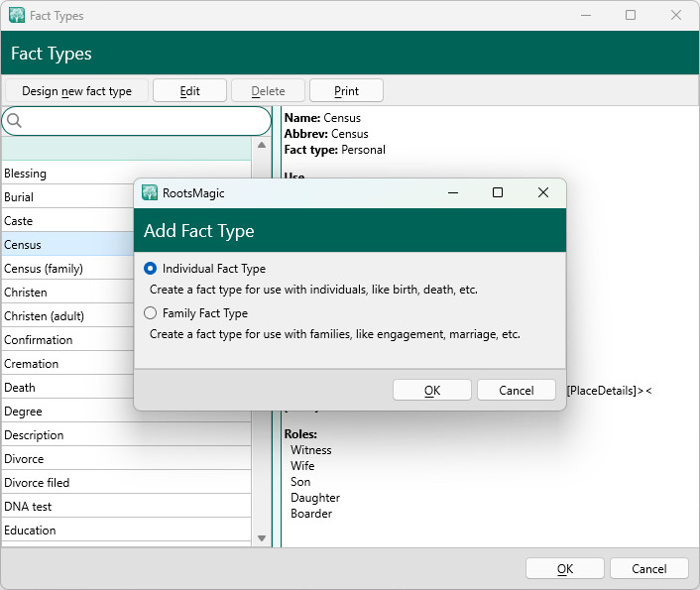Select Confirmation in the fact list
This screenshot has height=590, width=700.
pyautogui.click(x=67, y=339)
